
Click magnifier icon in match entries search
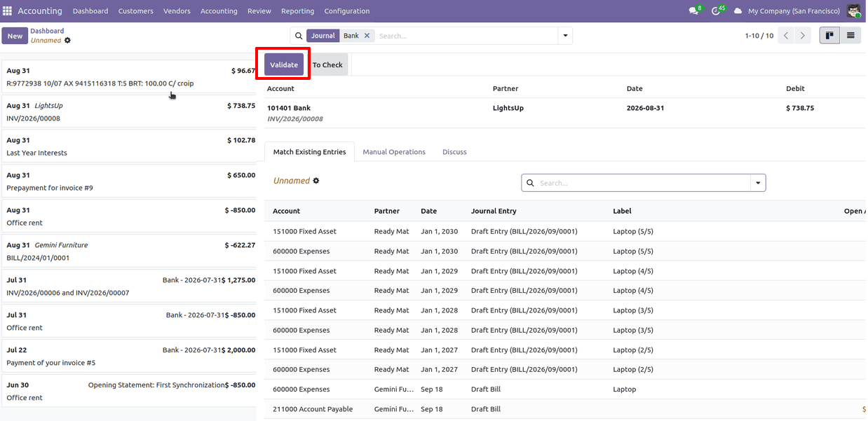(x=530, y=183)
